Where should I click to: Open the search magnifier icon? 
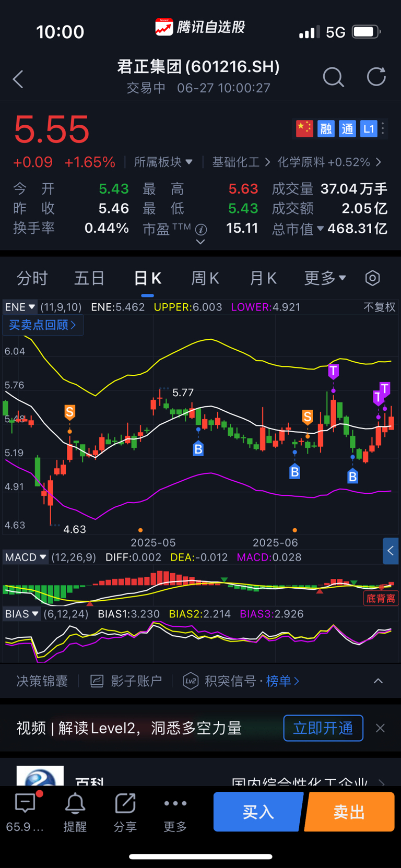tap(333, 77)
